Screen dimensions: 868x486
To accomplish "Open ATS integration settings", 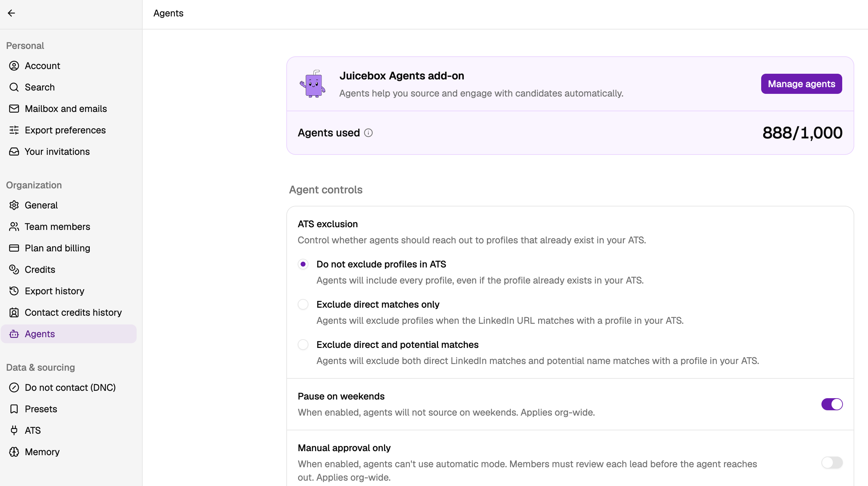I will (69, 431).
